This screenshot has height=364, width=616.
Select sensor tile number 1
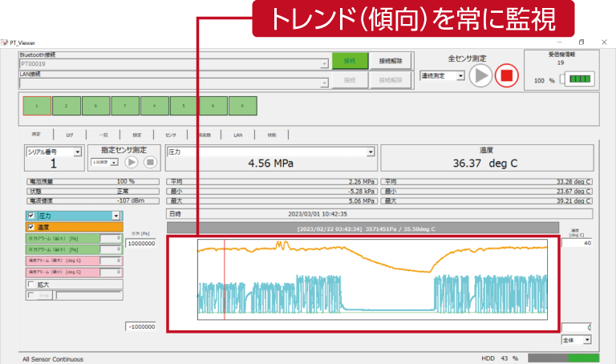pos(37,105)
